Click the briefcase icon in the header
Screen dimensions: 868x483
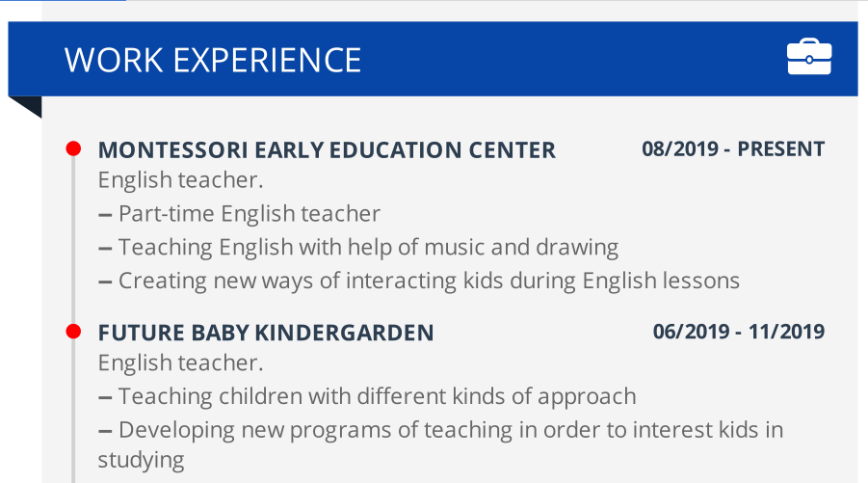pos(808,58)
